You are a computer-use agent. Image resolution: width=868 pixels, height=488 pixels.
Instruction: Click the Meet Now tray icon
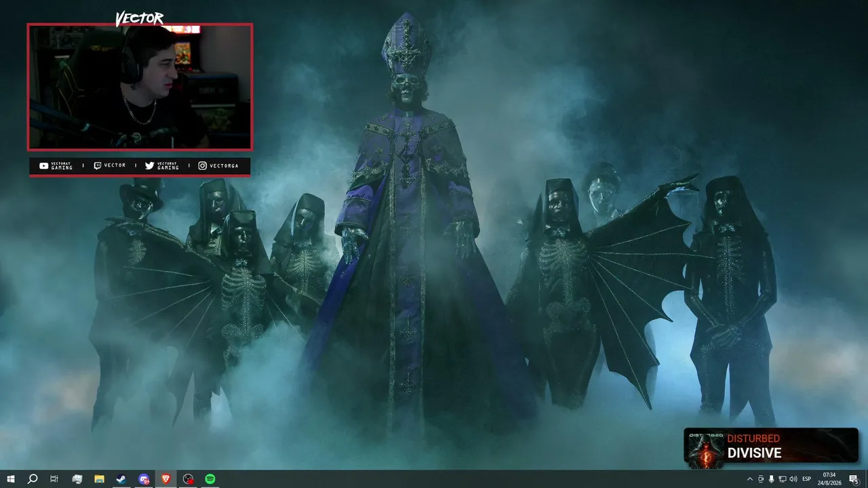coord(761,479)
